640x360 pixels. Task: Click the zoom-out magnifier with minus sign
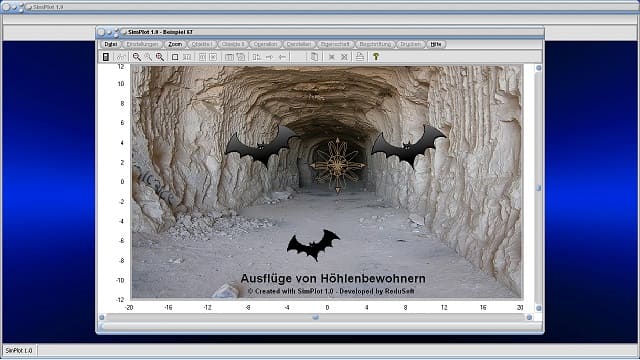point(137,57)
